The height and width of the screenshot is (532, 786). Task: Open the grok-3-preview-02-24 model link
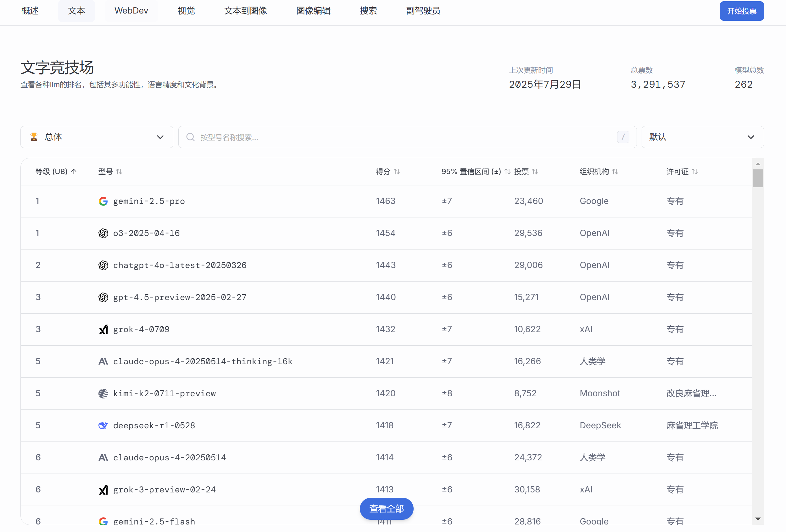tap(164, 489)
